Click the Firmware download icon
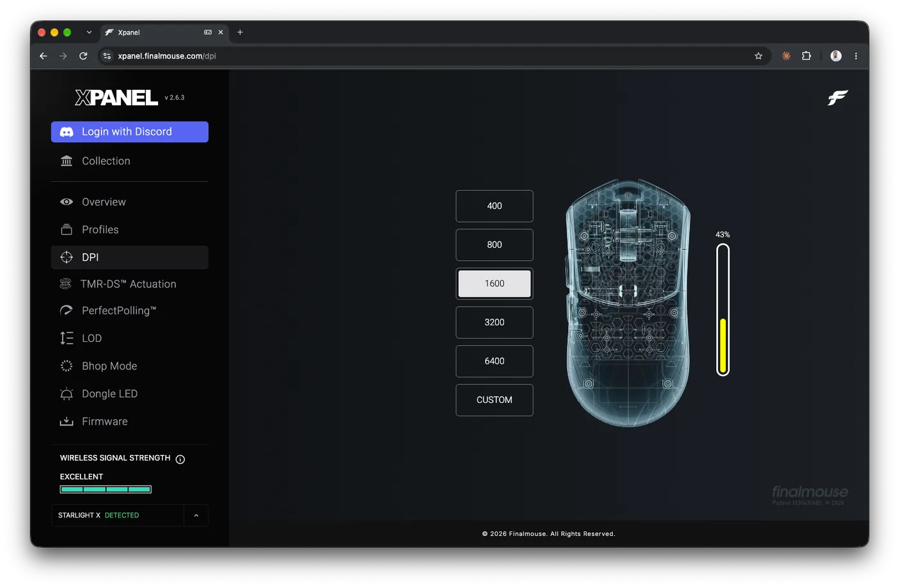The width and height of the screenshot is (900, 588). pos(66,422)
